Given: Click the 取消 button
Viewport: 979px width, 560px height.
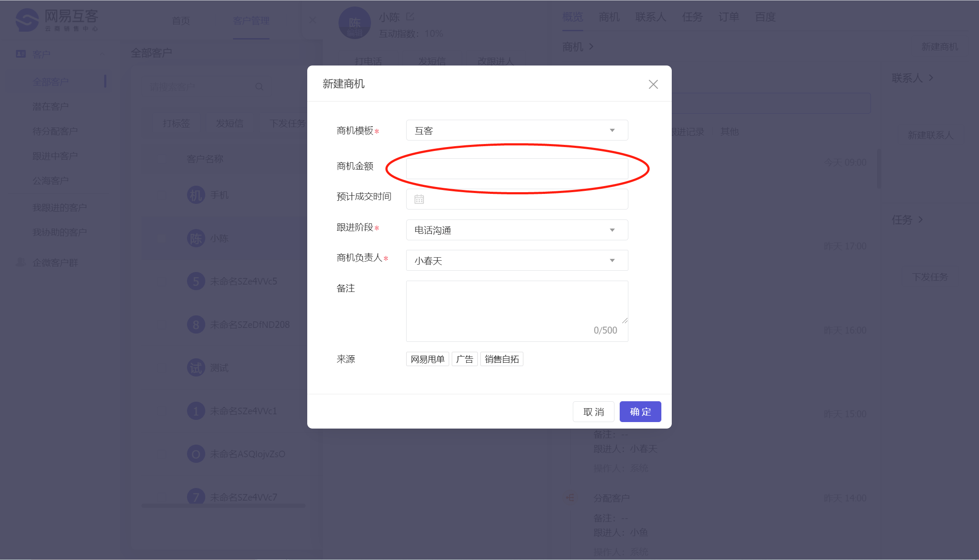Looking at the screenshot, I should (x=593, y=412).
